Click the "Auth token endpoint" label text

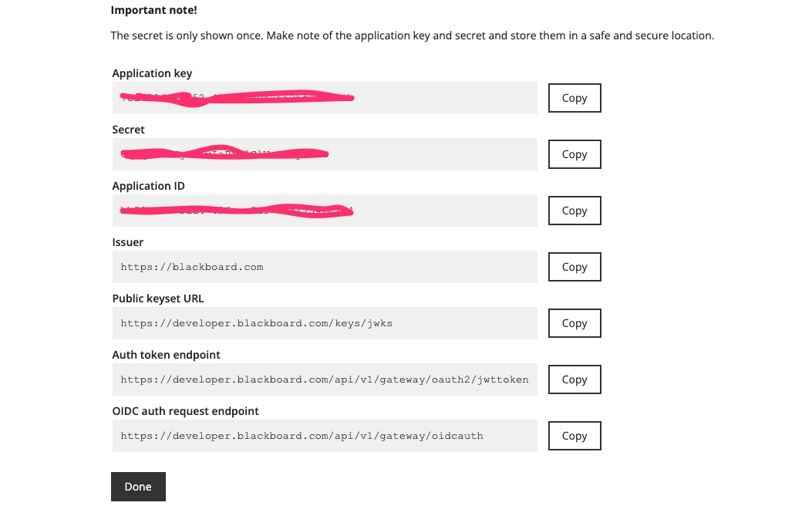tap(167, 355)
